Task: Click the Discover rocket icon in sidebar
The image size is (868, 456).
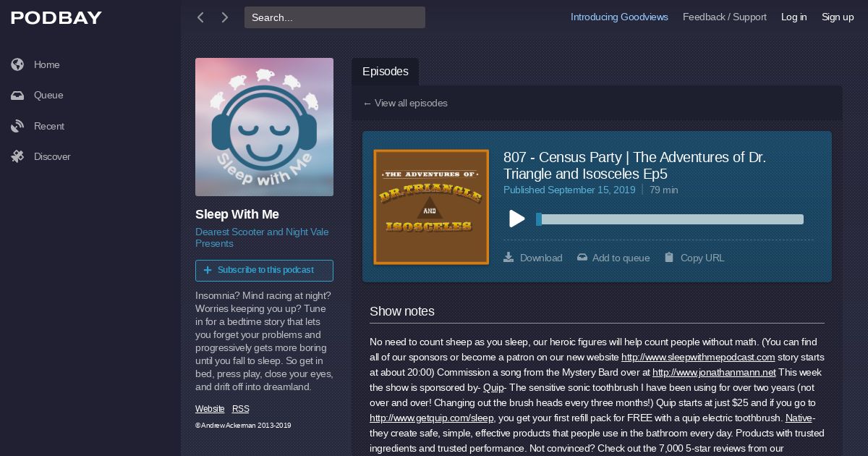Action: [x=17, y=156]
